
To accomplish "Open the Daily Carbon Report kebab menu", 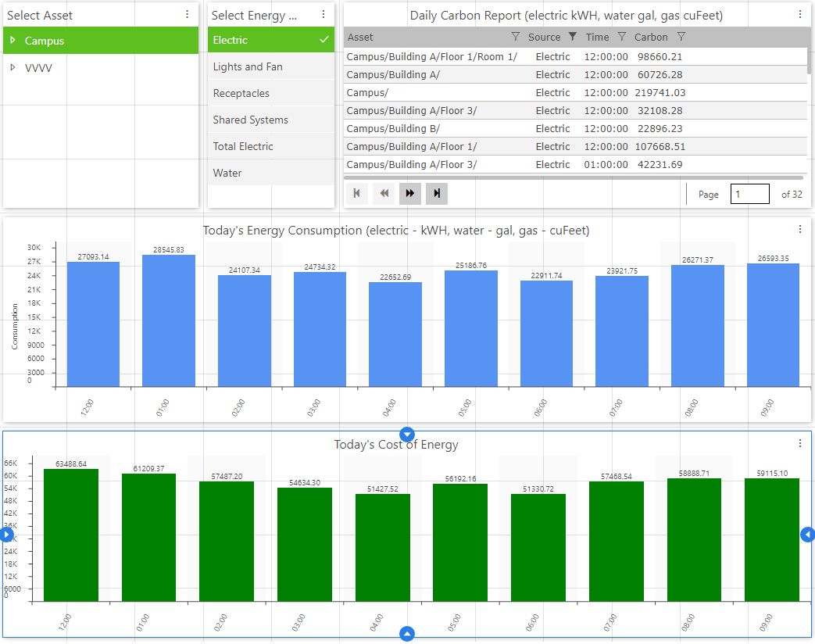I will pyautogui.click(x=800, y=15).
